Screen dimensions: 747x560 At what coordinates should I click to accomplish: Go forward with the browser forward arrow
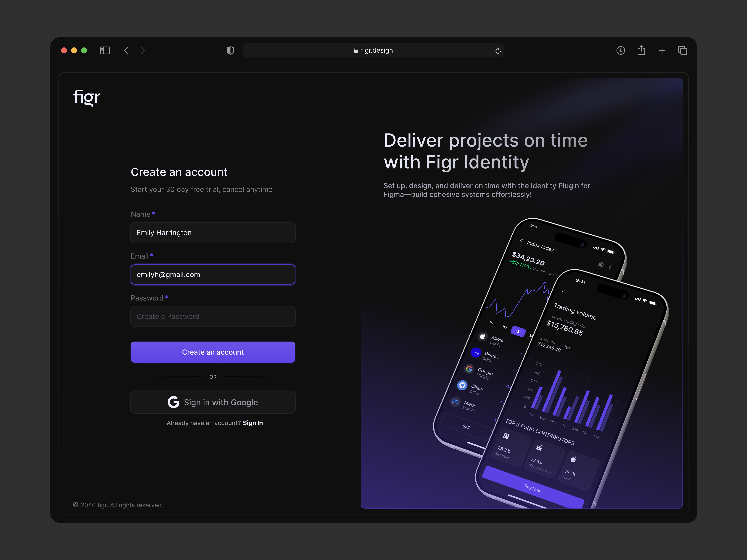coord(143,50)
